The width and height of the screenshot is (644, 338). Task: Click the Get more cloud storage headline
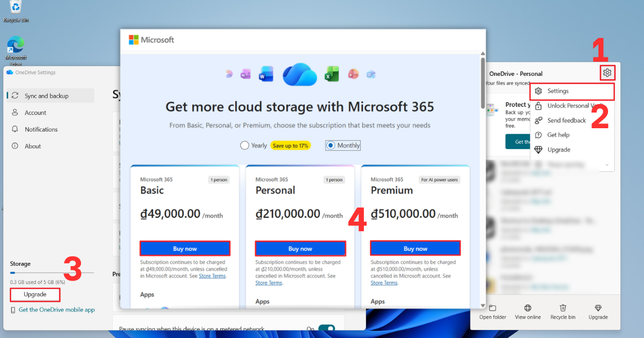(299, 106)
